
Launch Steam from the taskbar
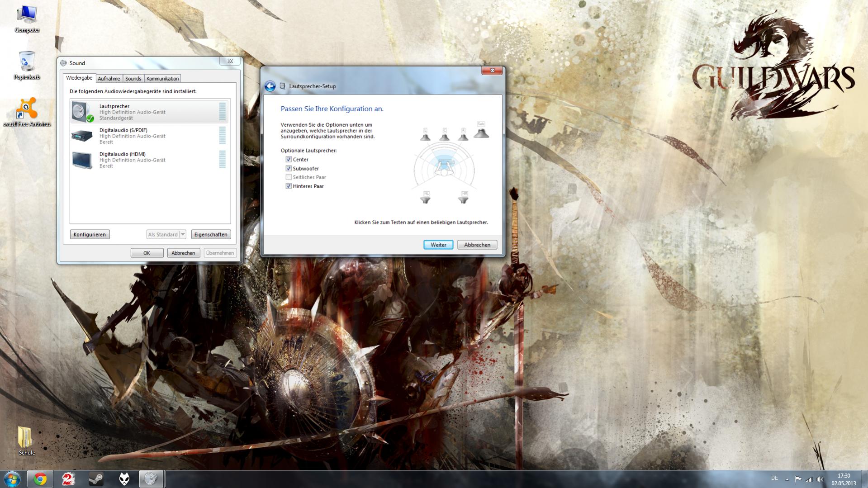point(96,479)
